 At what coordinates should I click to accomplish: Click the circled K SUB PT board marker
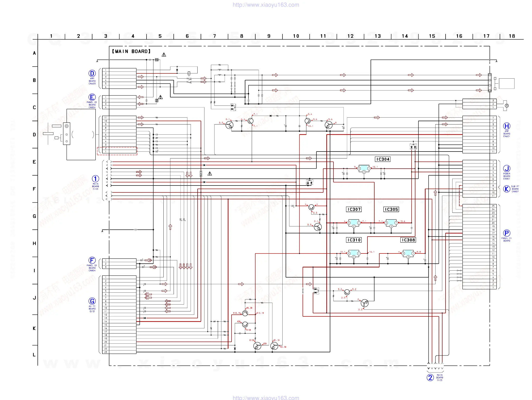tap(507, 189)
